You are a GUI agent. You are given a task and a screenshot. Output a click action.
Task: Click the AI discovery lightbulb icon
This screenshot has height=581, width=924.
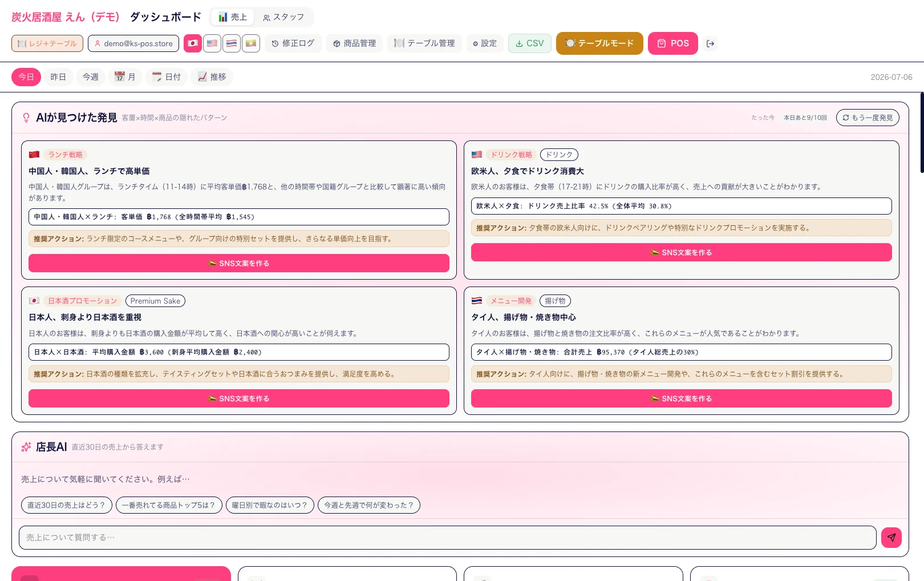click(x=26, y=118)
